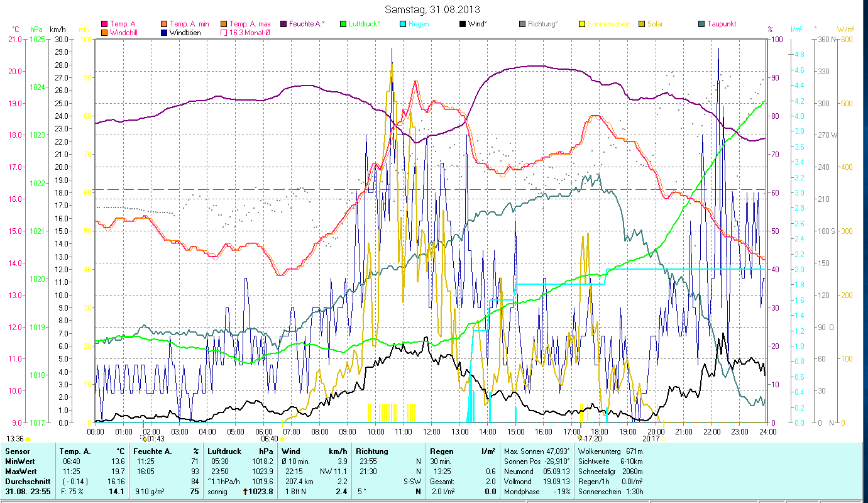Click the moon marker beside 01:43
The width and height of the screenshot is (868, 503).
[x=144, y=438]
